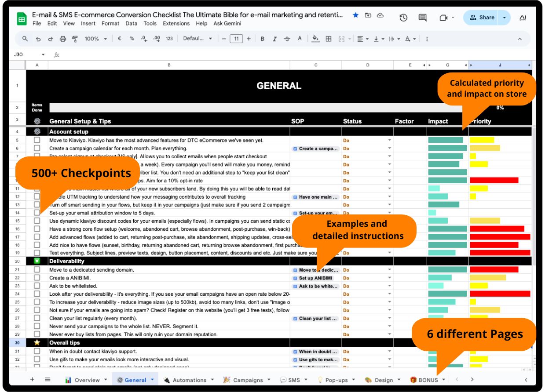Image resolution: width=545 pixels, height=392 pixels.
Task: Click the undo arrow in toolbar
Action: pos(38,39)
